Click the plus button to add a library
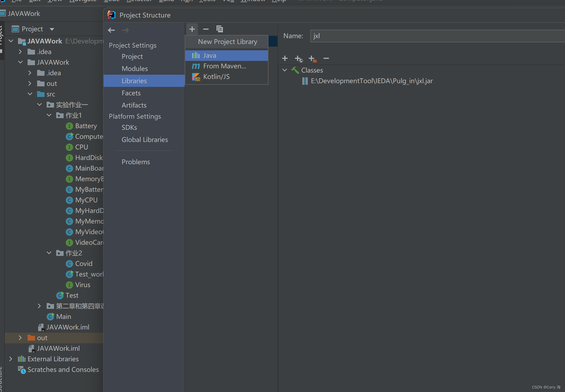Viewport: 565px width, 392px height. pos(192,29)
